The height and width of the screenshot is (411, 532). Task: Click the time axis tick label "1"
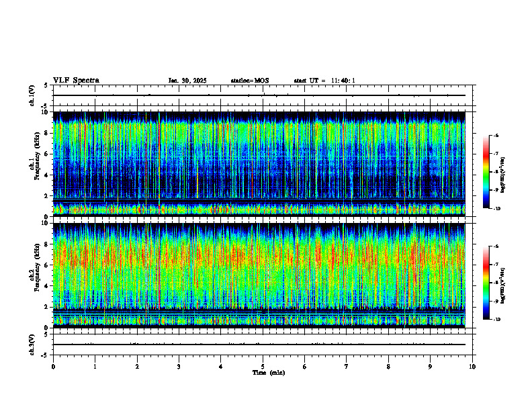pyautogui.click(x=95, y=367)
